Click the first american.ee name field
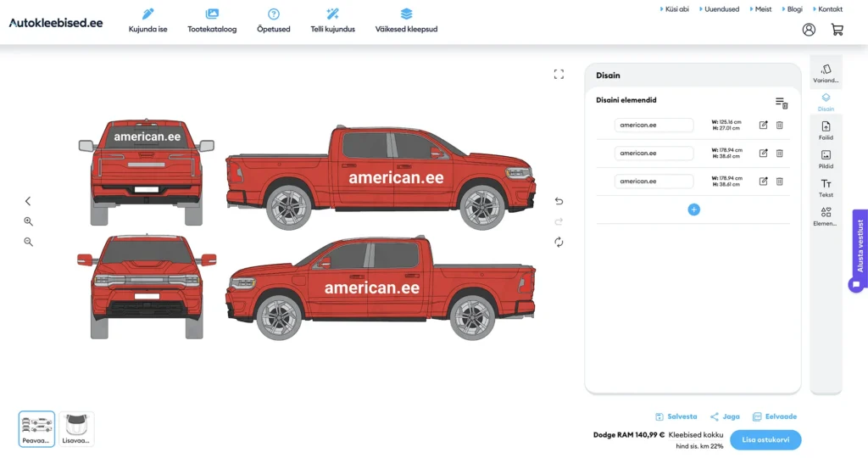The height and width of the screenshot is (458, 868). (x=654, y=126)
